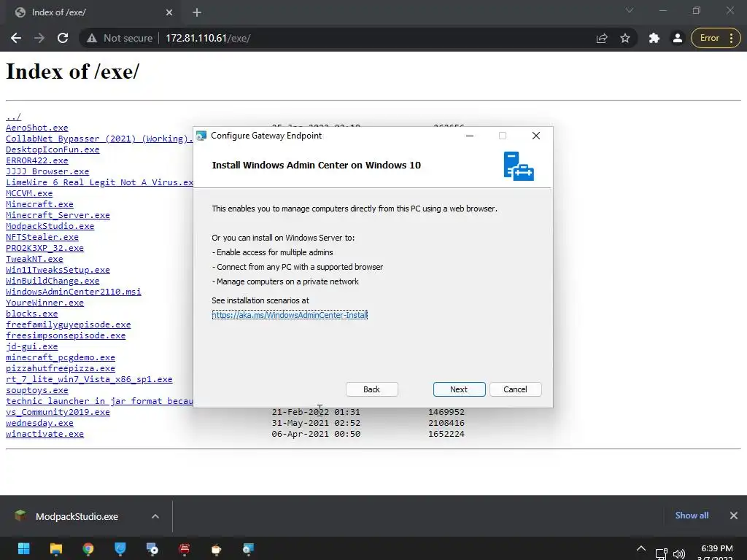Open the Chrome profile avatar icon

click(678, 38)
